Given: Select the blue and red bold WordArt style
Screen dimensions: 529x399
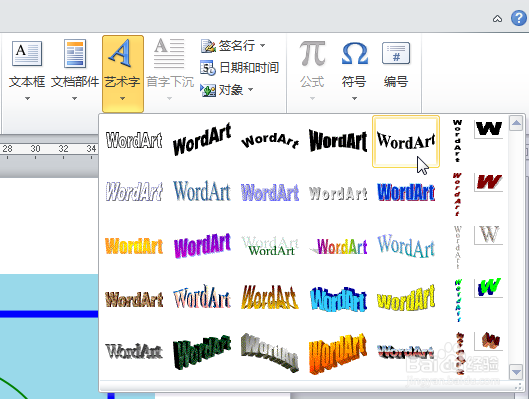Looking at the screenshot, I should tap(406, 192).
